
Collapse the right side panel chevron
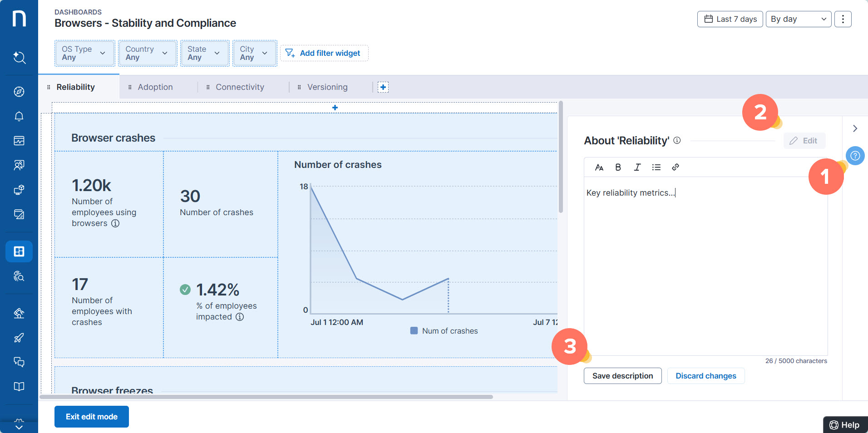855,128
